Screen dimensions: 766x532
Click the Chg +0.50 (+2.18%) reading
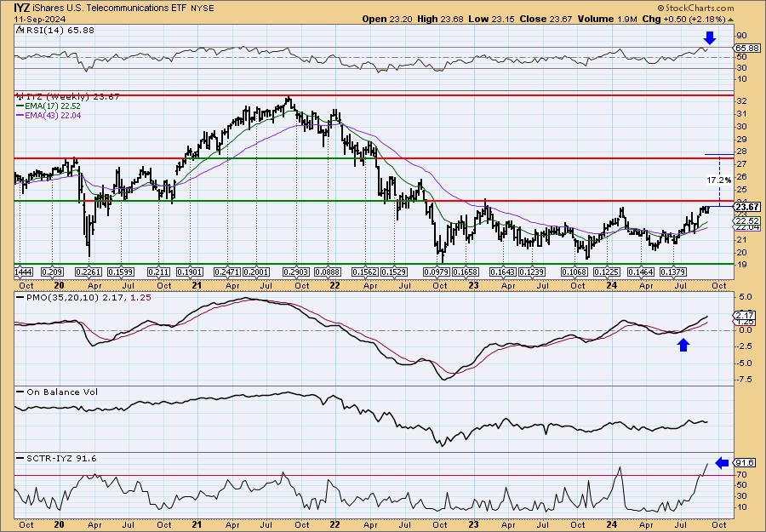click(684, 19)
